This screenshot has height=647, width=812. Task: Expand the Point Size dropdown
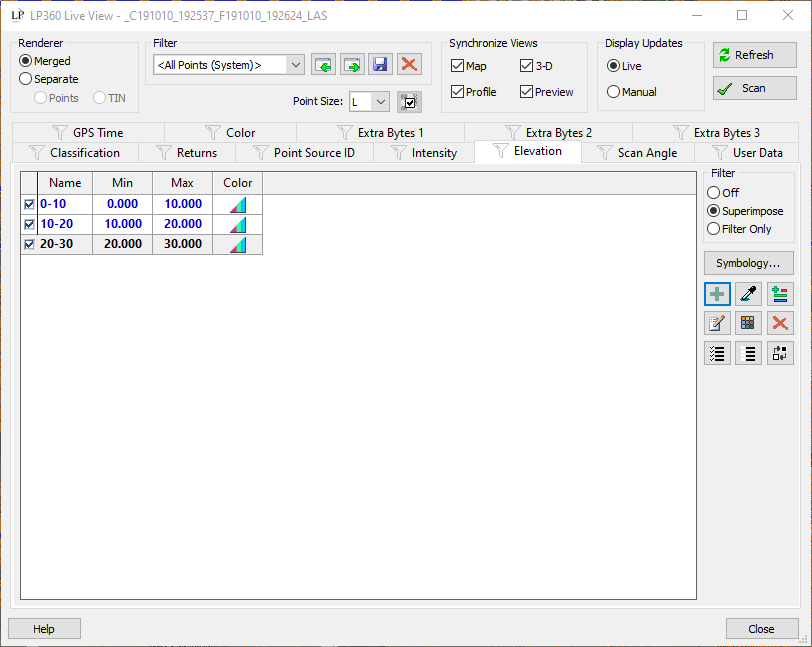[x=368, y=101]
